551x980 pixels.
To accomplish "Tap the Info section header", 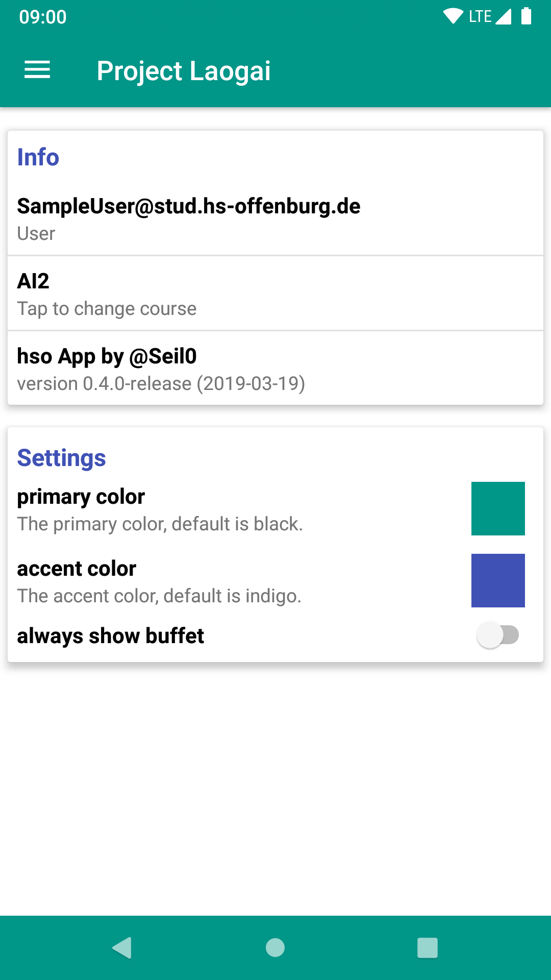I will (x=38, y=157).
